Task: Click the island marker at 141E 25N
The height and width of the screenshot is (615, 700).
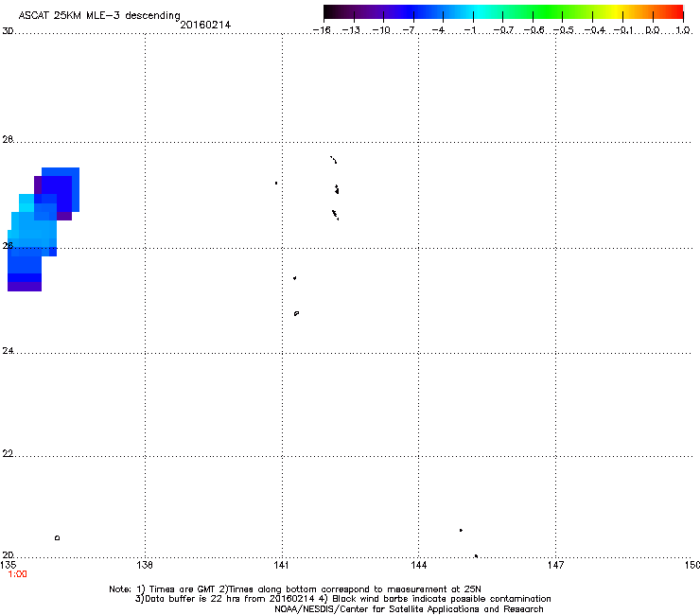Action: (296, 313)
